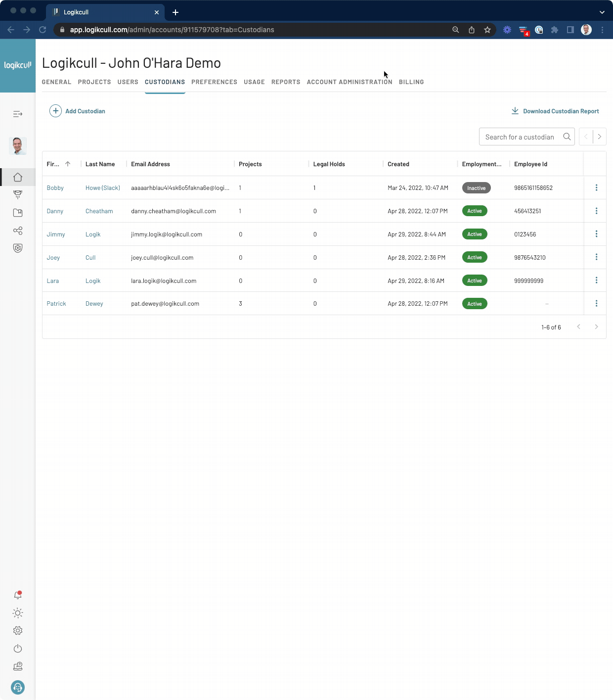Open the user profile photo in sidebar
This screenshot has width=613, height=700.
coord(18,146)
